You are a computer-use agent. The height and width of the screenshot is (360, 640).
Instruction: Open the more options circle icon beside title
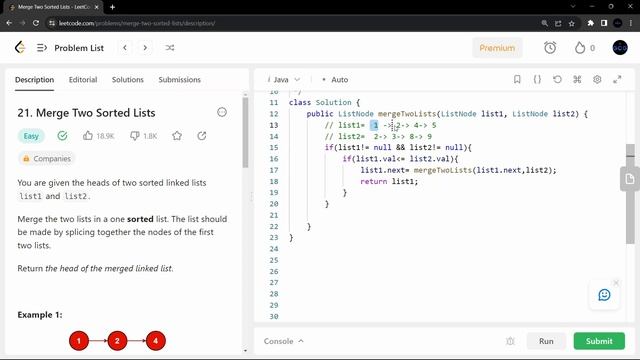222,112
